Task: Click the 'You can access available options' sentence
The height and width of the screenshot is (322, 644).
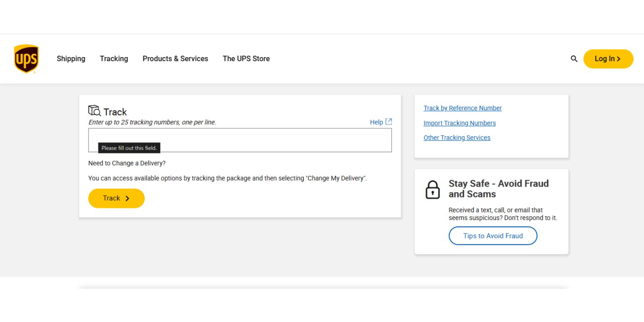Action: 228,178
